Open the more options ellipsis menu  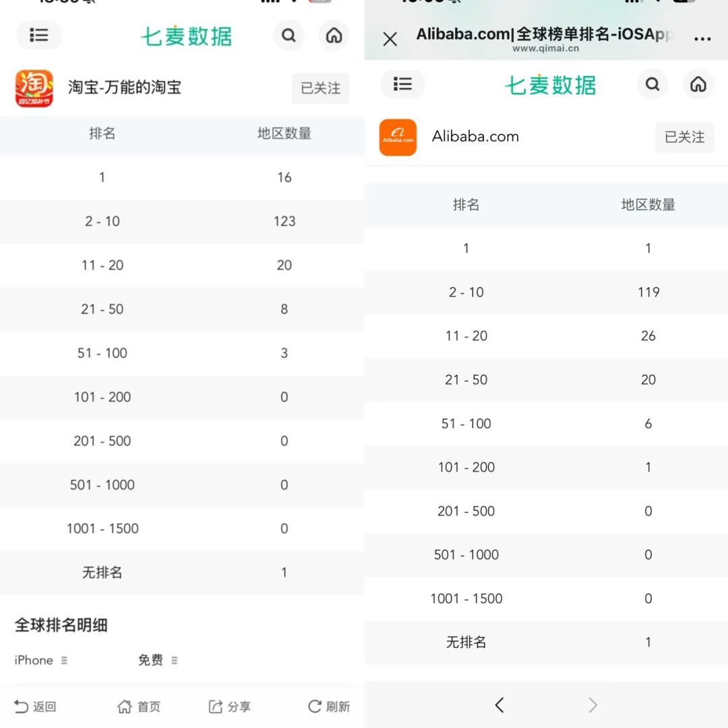[x=702, y=39]
